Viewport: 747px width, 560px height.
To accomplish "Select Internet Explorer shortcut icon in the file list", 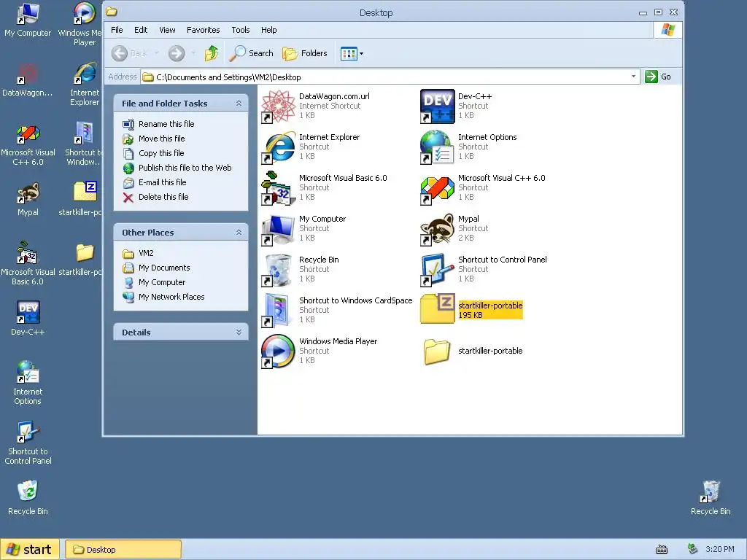I will click(x=279, y=147).
